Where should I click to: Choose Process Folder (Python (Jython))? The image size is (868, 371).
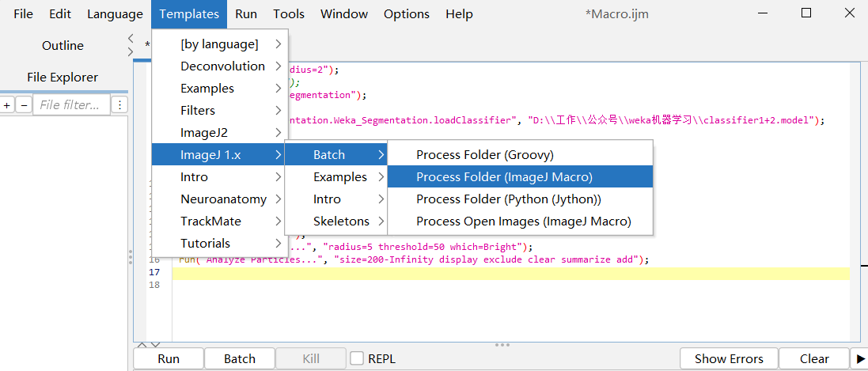[508, 199]
